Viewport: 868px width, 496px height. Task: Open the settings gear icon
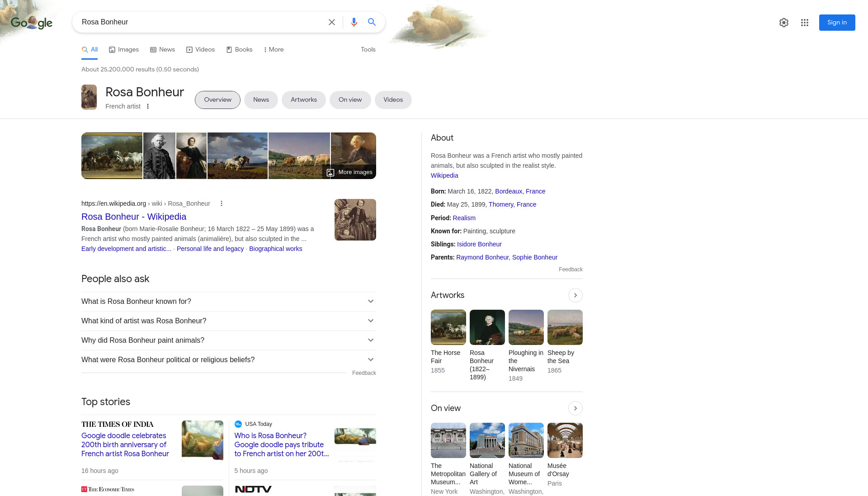784,23
